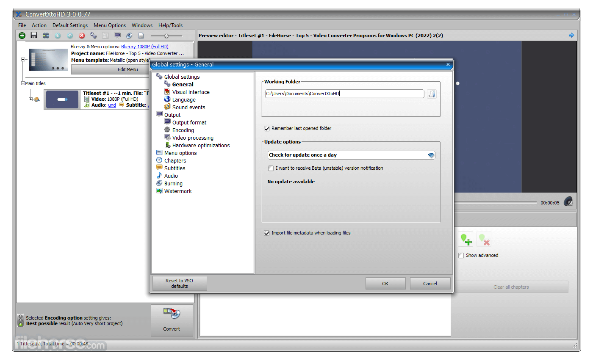Click the wrench Settings icon in main toolbar

(94, 36)
